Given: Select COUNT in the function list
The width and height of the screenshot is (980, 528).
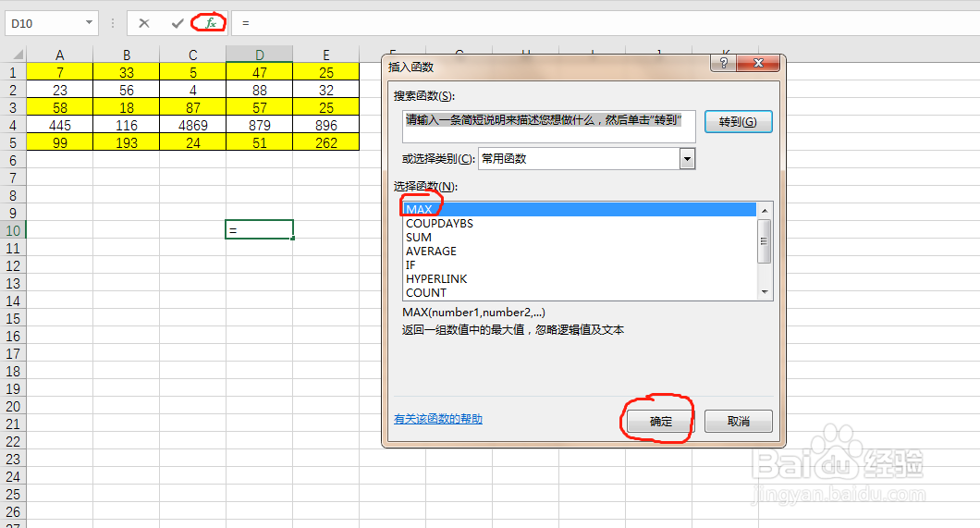Looking at the screenshot, I should tap(580, 292).
